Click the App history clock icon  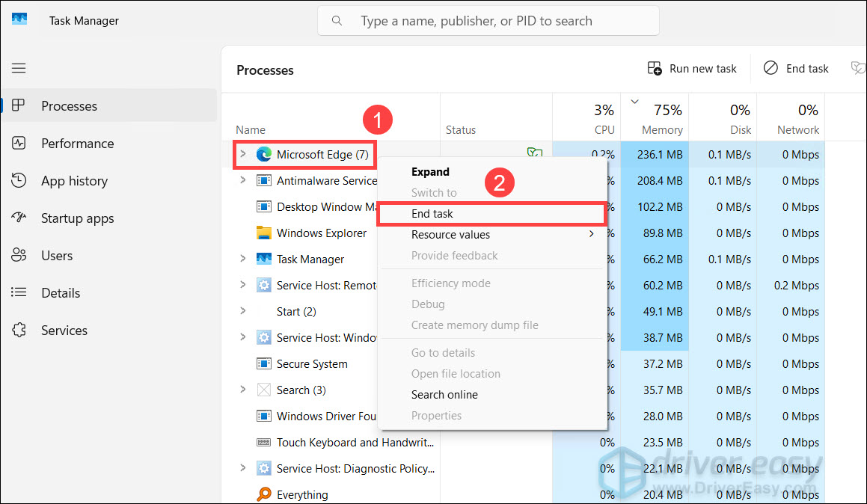[x=19, y=180]
